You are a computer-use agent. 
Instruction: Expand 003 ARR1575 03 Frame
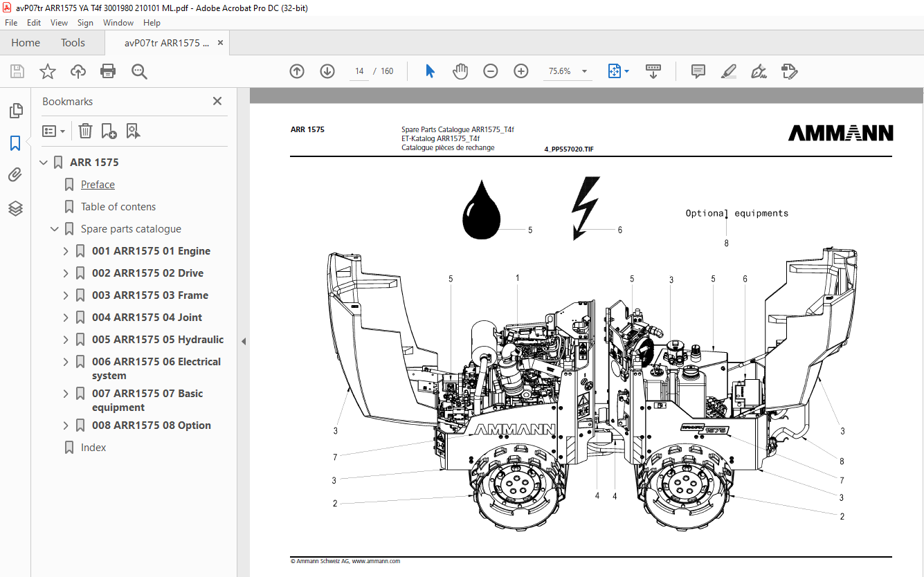(66, 295)
